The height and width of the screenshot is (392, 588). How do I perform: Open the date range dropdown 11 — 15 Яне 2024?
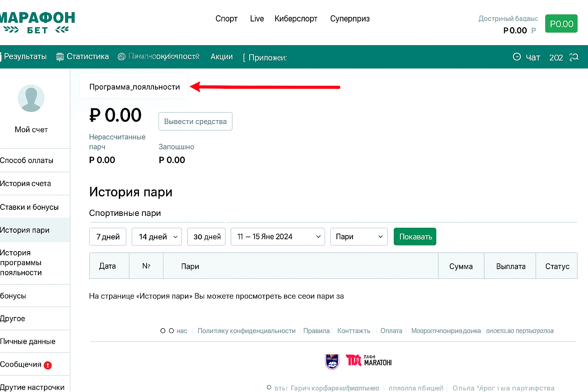278,237
